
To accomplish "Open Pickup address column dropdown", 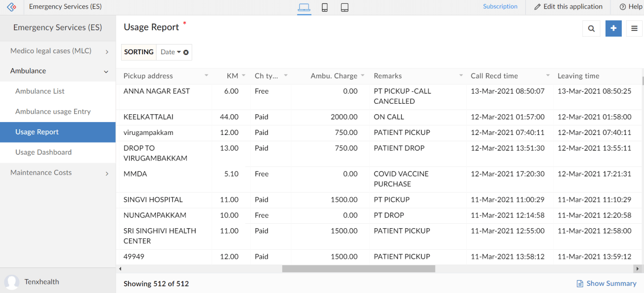I will click(x=207, y=76).
